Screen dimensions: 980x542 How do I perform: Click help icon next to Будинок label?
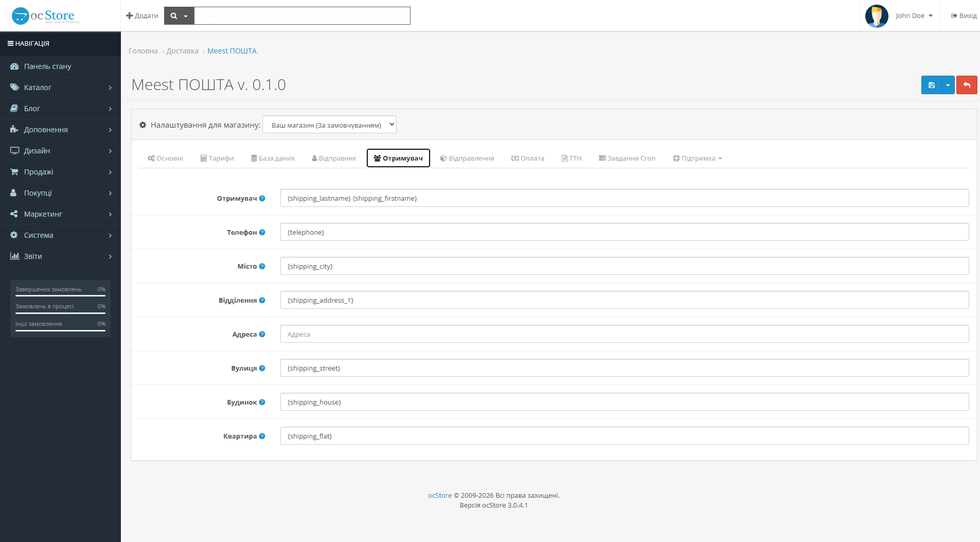click(262, 402)
